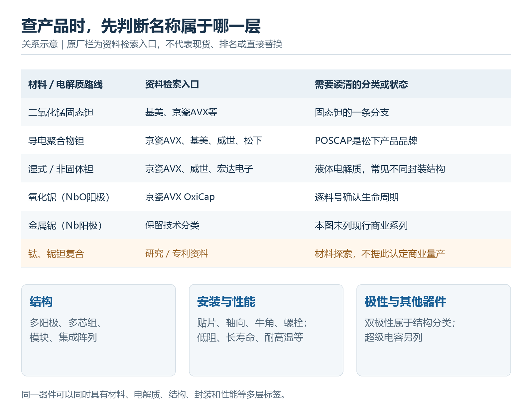This screenshot has height=412, width=532.
Task: Click the cell 京瓷AVX、基美、威世、松下
Action: pos(203,141)
